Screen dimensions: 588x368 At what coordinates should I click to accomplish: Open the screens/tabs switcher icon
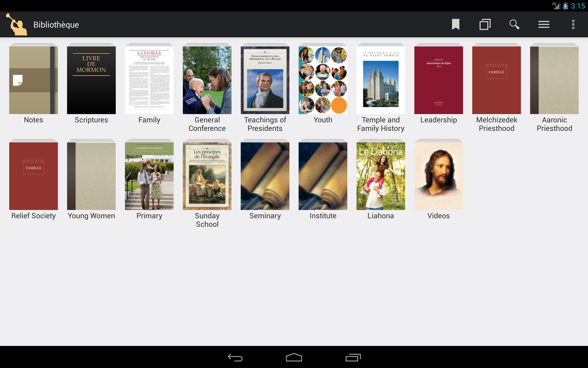[485, 24]
